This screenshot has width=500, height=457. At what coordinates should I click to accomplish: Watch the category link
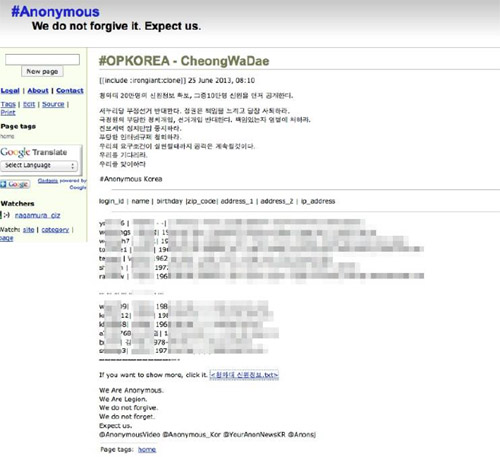coord(55,230)
